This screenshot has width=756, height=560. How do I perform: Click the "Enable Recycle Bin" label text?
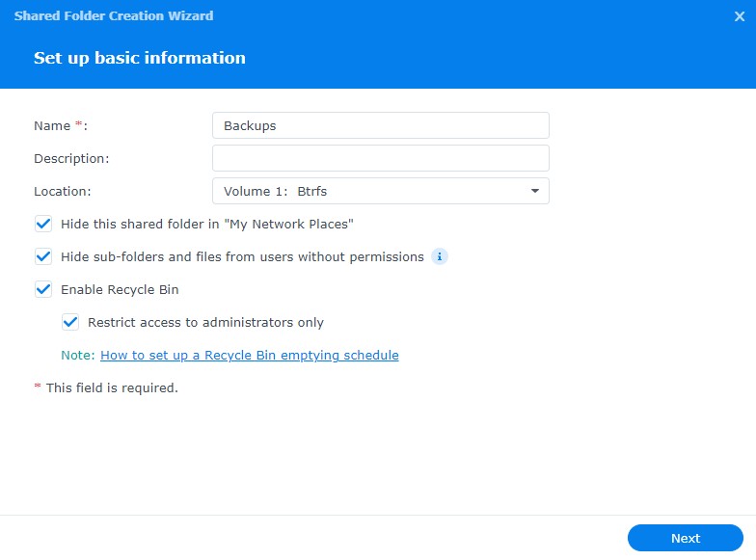120,289
